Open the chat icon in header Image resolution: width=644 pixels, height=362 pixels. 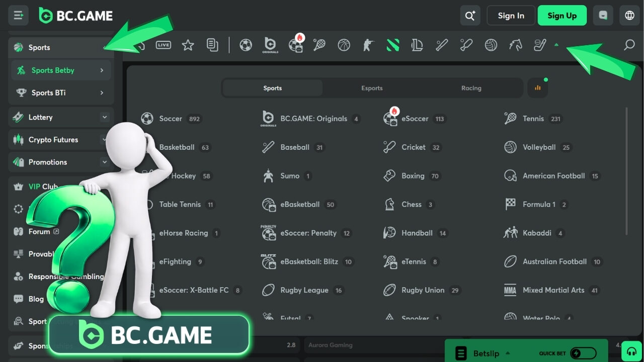coord(603,16)
